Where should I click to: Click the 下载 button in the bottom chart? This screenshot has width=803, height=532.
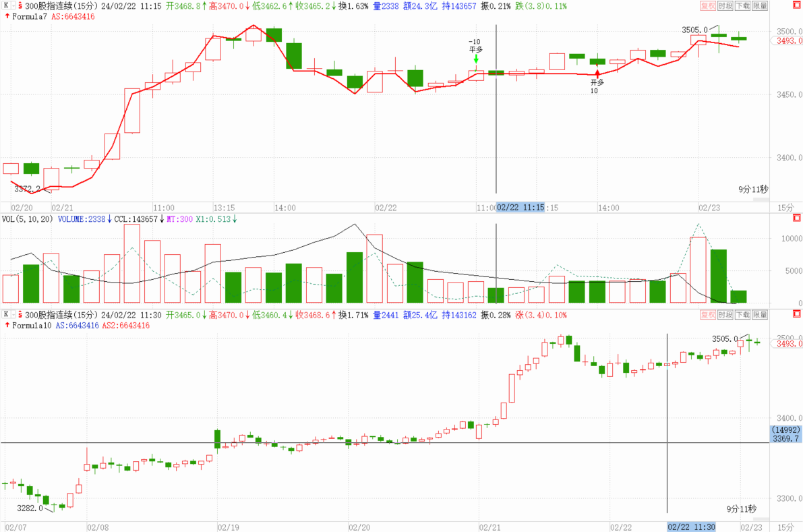coord(742,314)
